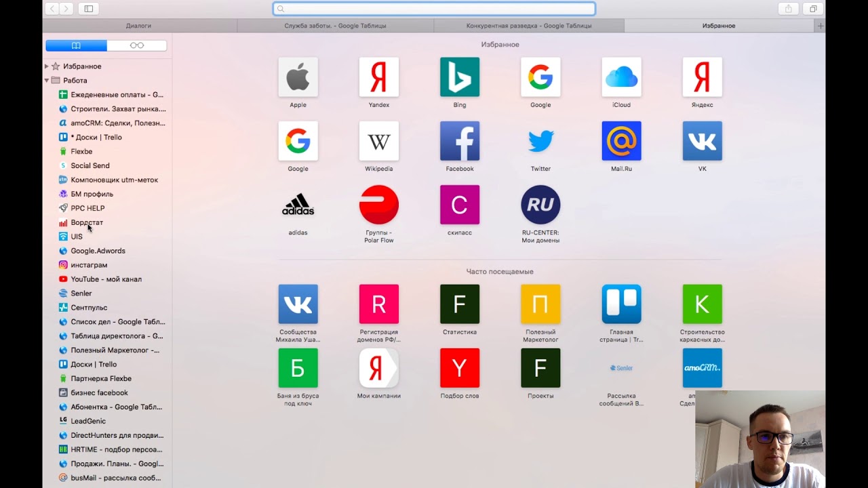868x488 pixels.
Task: Click the Facebook favorite icon
Action: tap(459, 141)
